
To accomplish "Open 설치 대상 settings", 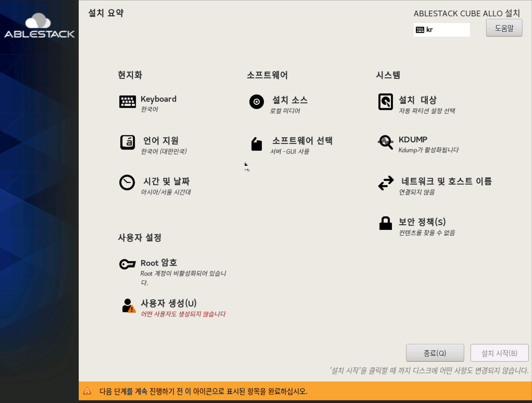I will [418, 100].
